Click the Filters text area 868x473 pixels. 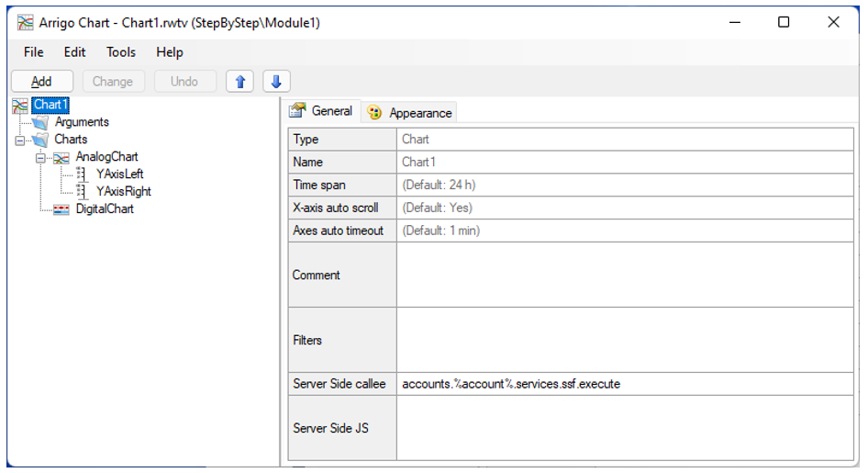(x=625, y=340)
